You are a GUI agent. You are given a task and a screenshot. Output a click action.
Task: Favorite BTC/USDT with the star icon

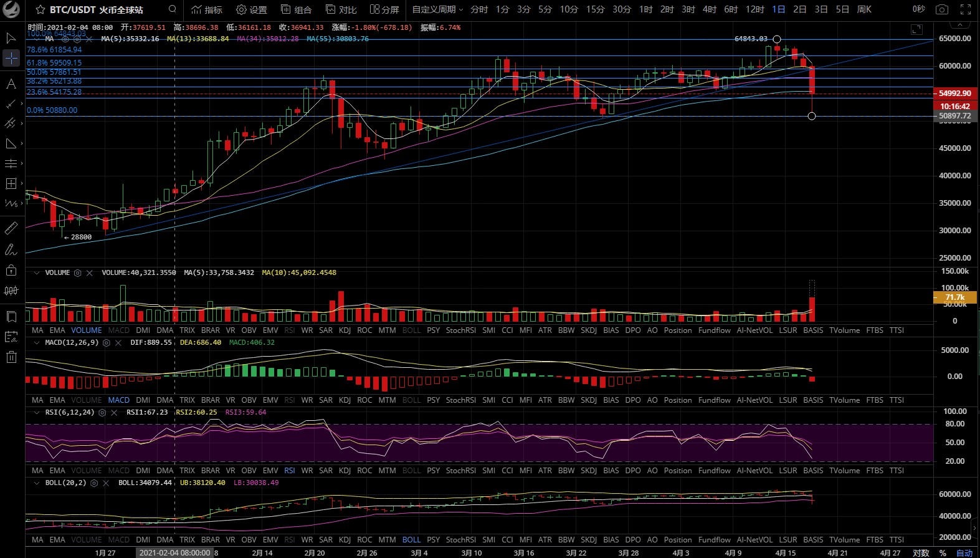[40, 10]
